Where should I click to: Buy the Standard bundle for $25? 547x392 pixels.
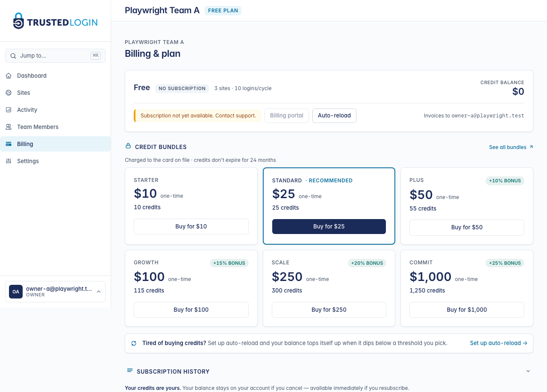(329, 226)
